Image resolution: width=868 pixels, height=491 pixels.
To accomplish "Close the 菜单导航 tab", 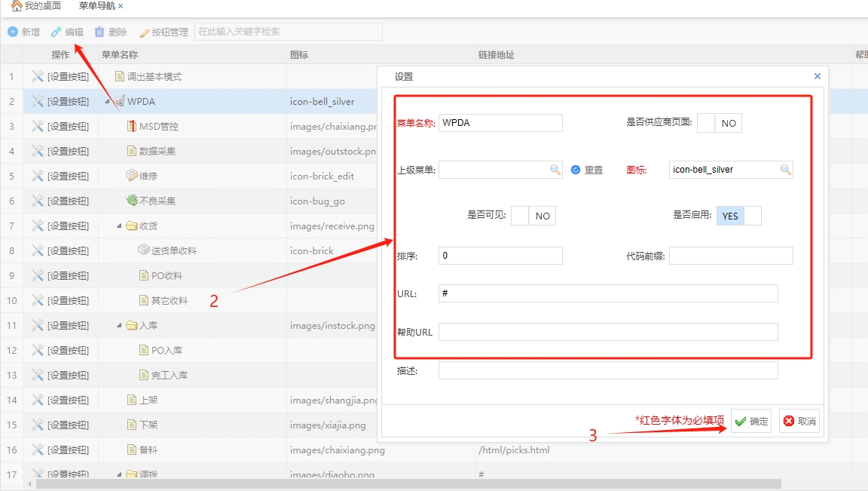I will (x=121, y=6).
